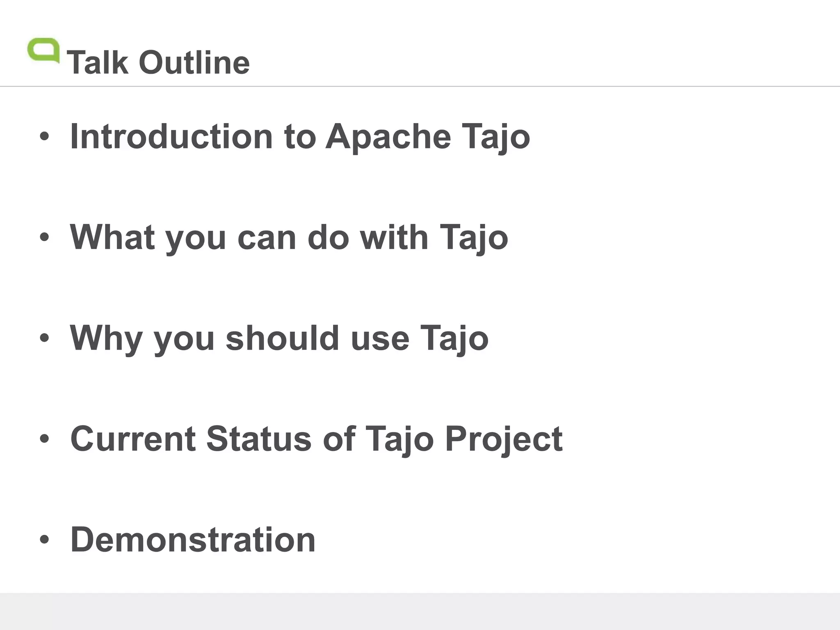This screenshot has height=630, width=840.
Task: Click the bullet dot before Current Status
Action: tap(44, 439)
